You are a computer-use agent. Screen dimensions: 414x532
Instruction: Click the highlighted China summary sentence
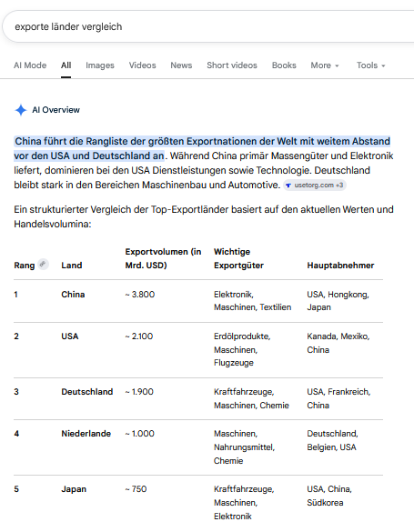[x=202, y=148]
